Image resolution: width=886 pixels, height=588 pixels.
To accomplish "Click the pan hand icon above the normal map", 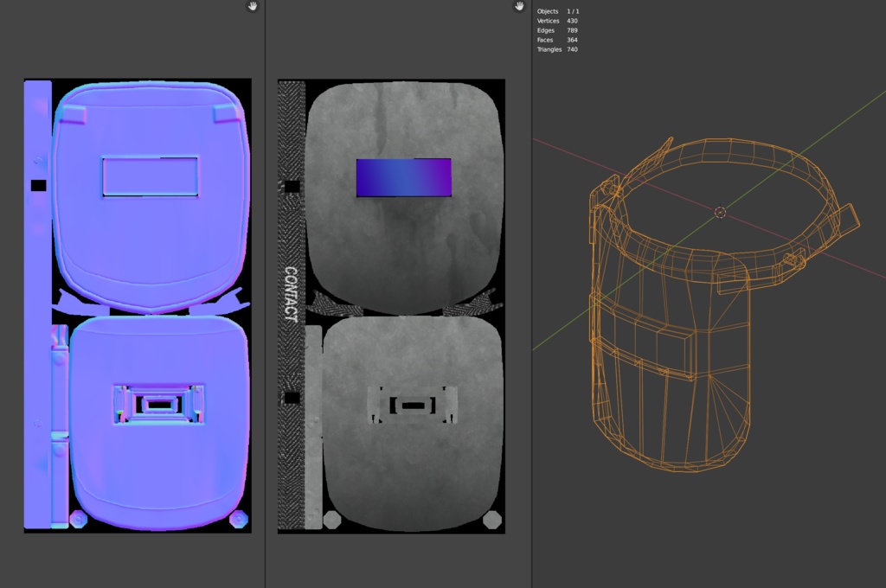I will click(251, 7).
